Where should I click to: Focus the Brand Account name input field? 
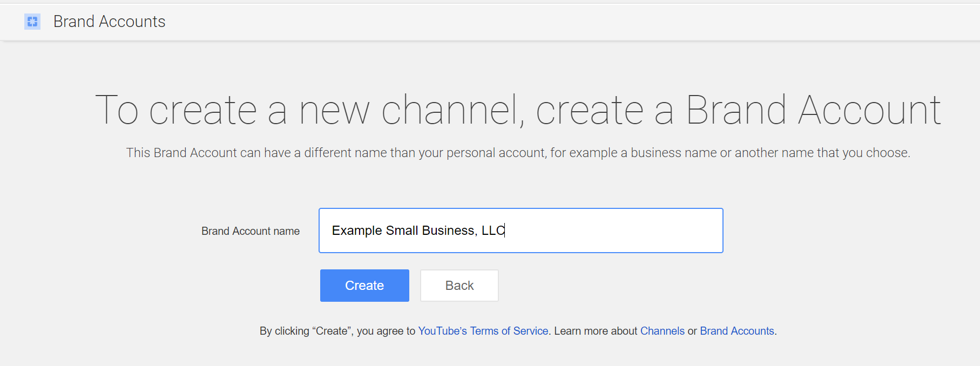pos(521,231)
